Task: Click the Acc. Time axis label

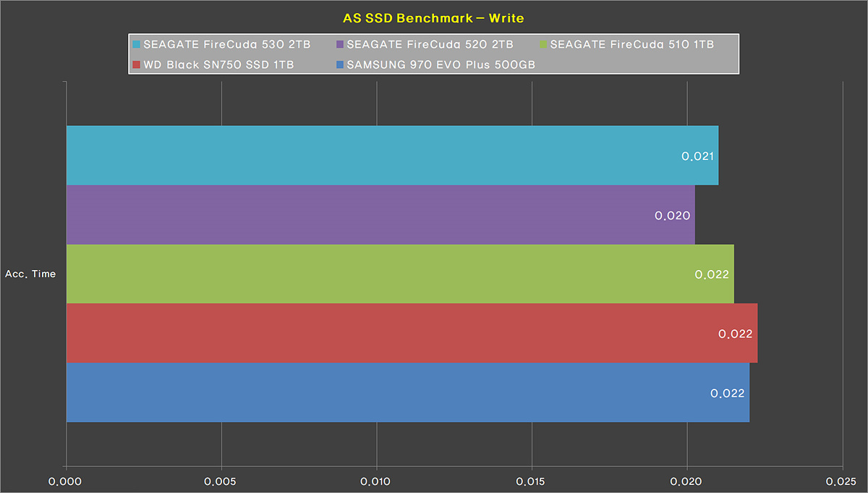Action: coord(30,274)
